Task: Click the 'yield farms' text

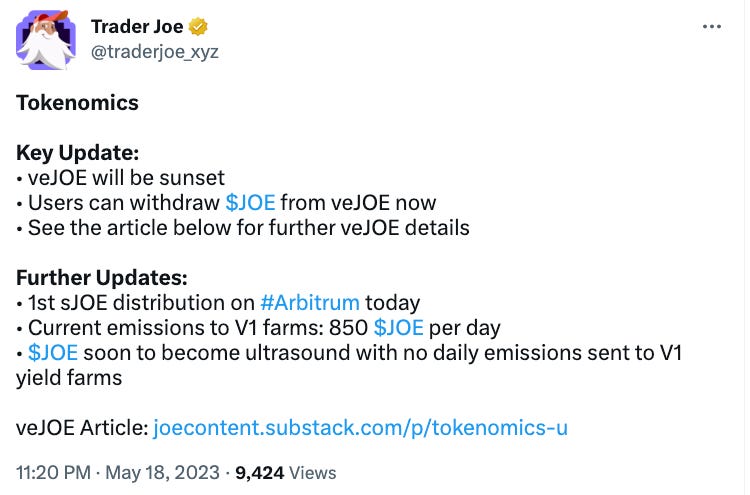Action: 69,378
